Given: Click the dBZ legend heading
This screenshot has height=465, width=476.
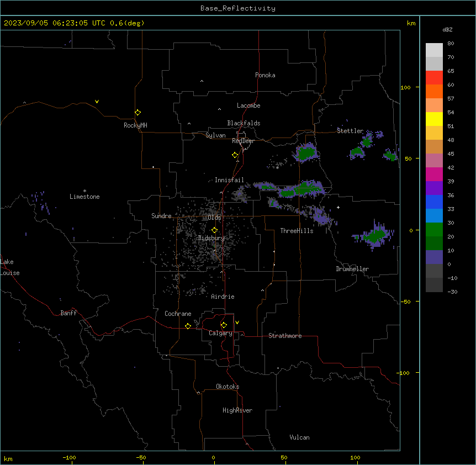Looking at the screenshot, I should (x=447, y=29).
